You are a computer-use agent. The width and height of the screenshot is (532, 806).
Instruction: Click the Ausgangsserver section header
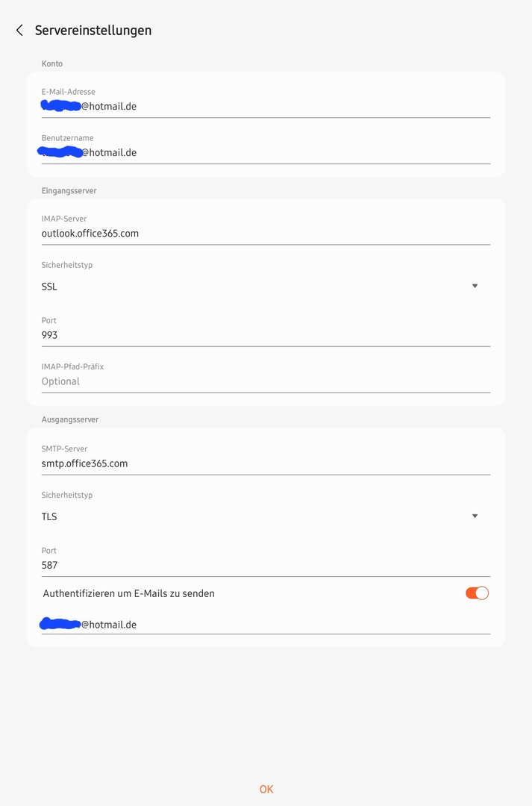tap(70, 419)
